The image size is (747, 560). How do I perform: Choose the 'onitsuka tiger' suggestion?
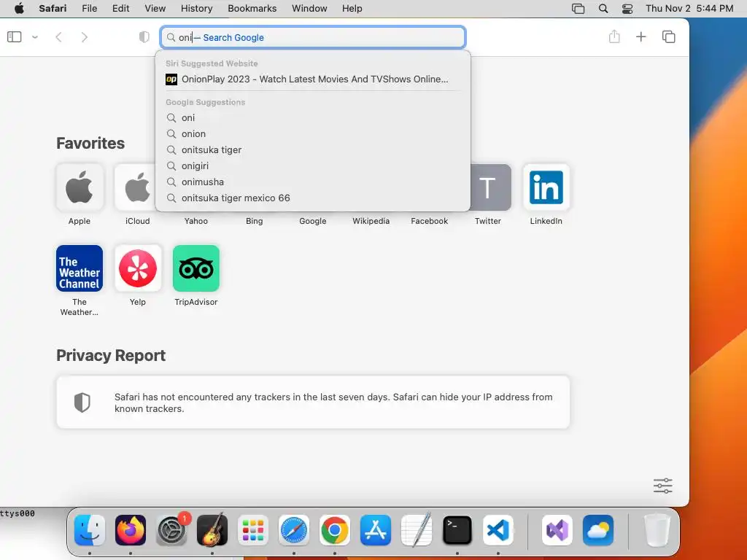tap(313, 150)
